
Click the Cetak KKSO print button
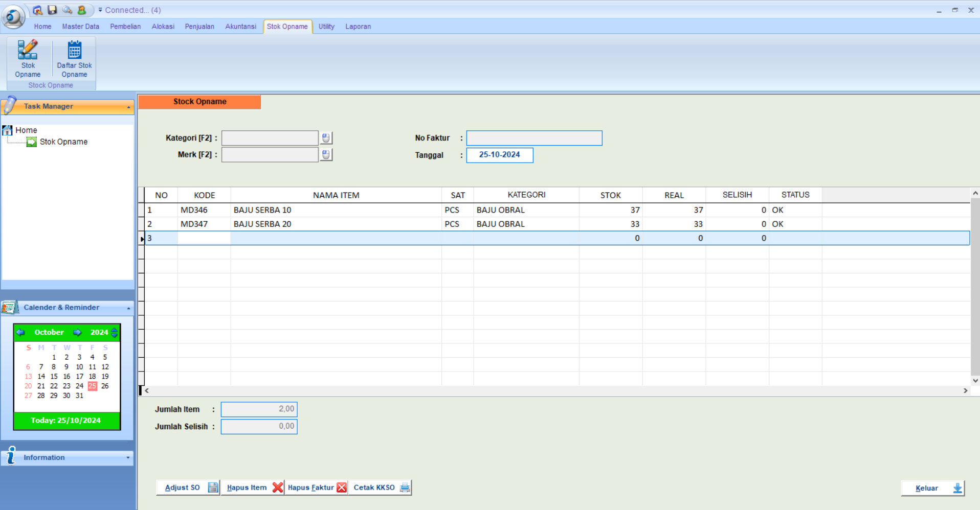coord(381,488)
